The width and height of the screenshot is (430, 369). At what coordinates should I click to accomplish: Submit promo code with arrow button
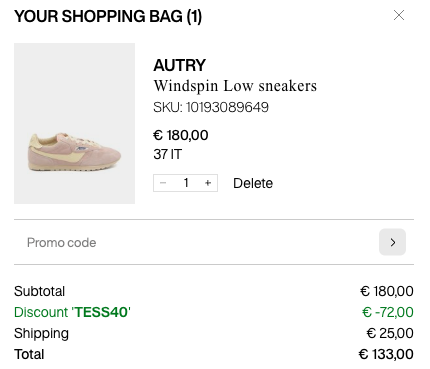(392, 242)
